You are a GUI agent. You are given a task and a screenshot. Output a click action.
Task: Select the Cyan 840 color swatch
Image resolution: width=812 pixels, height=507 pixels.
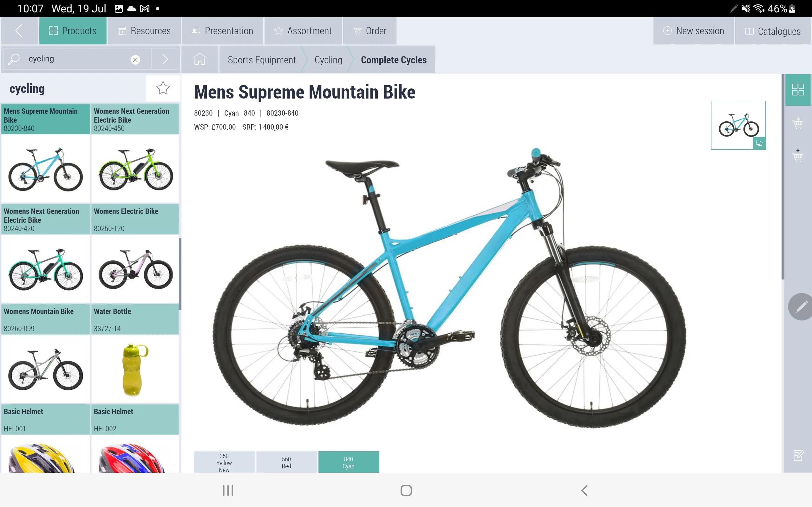click(348, 461)
